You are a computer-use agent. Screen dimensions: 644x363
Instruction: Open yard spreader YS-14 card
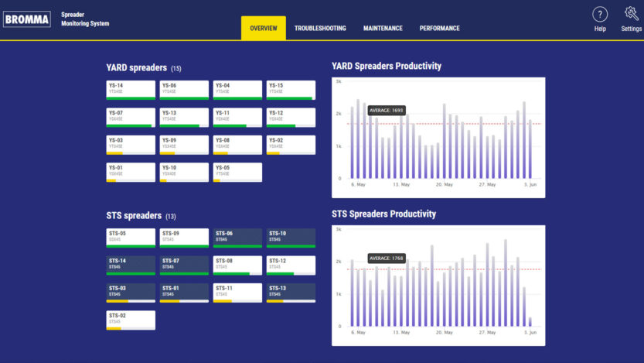click(131, 90)
